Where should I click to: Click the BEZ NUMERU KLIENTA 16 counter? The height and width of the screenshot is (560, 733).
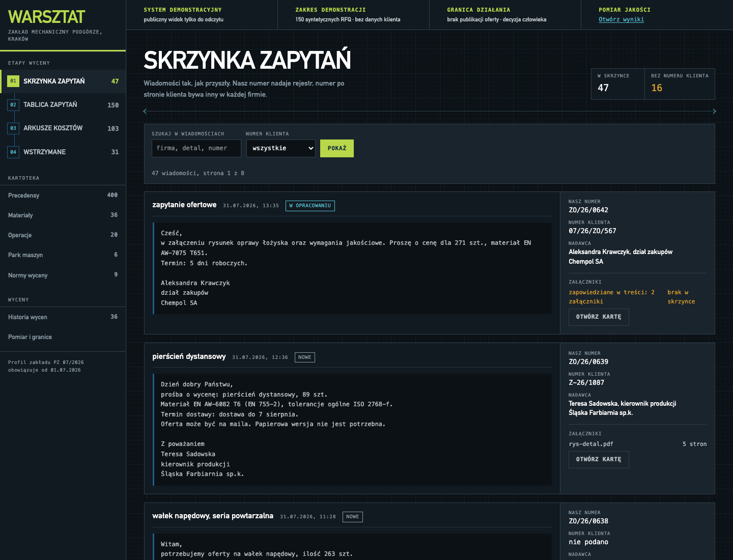[680, 83]
